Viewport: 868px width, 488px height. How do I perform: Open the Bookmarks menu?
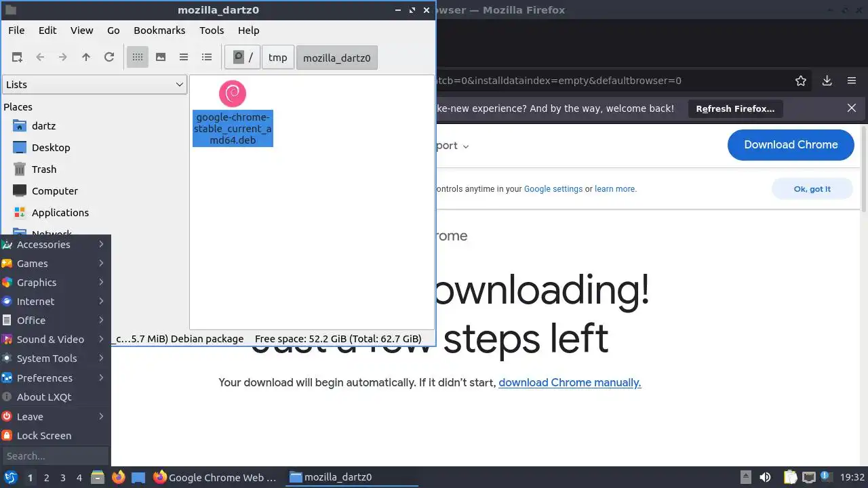159,30
